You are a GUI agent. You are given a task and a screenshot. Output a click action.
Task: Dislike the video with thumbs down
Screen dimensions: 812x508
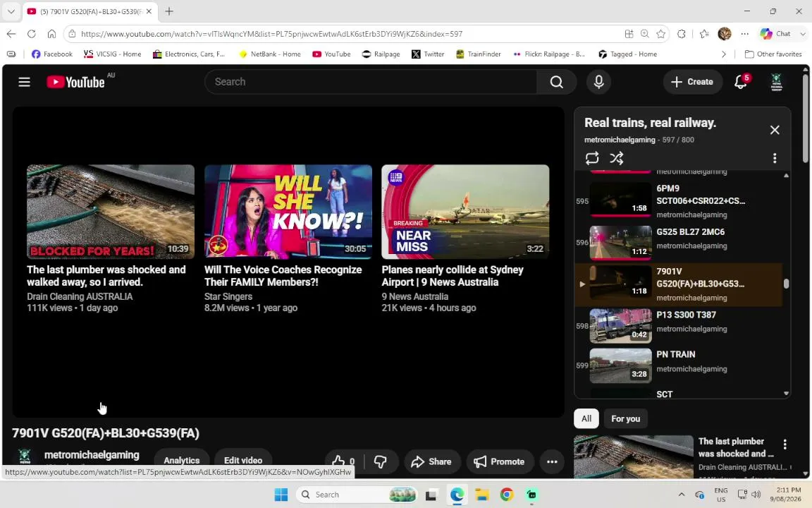click(x=381, y=461)
